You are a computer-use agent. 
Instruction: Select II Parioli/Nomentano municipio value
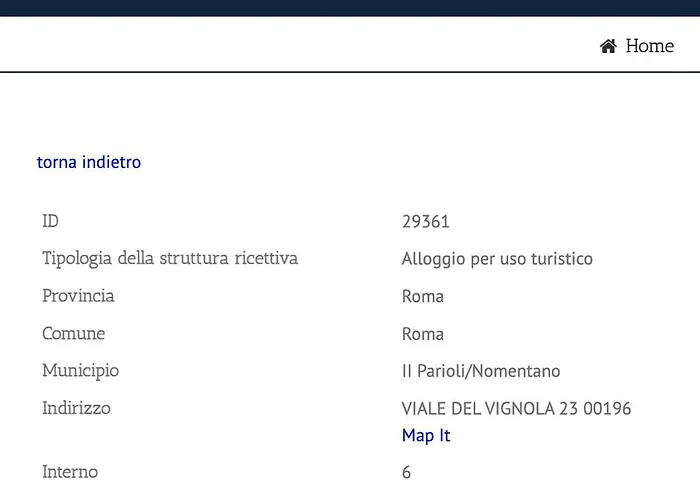point(481,371)
